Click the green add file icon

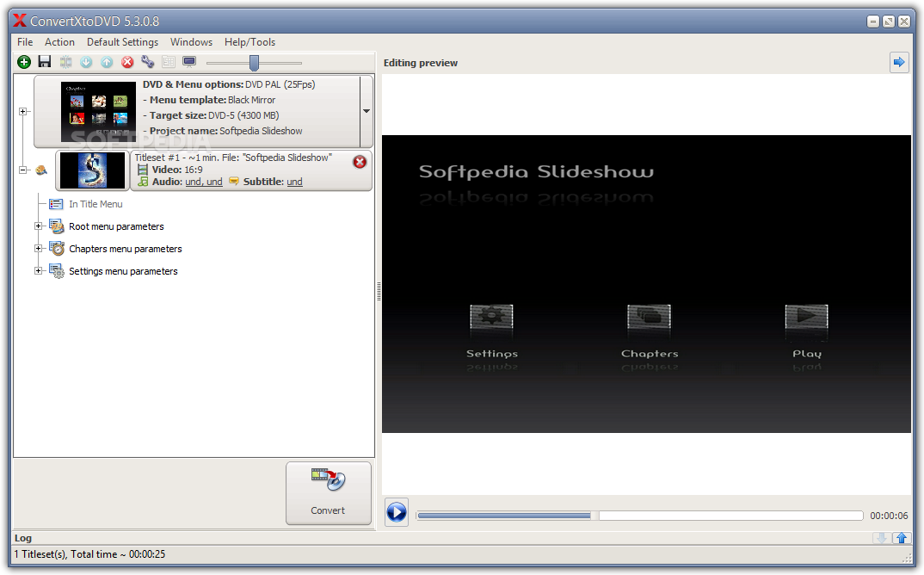click(24, 62)
